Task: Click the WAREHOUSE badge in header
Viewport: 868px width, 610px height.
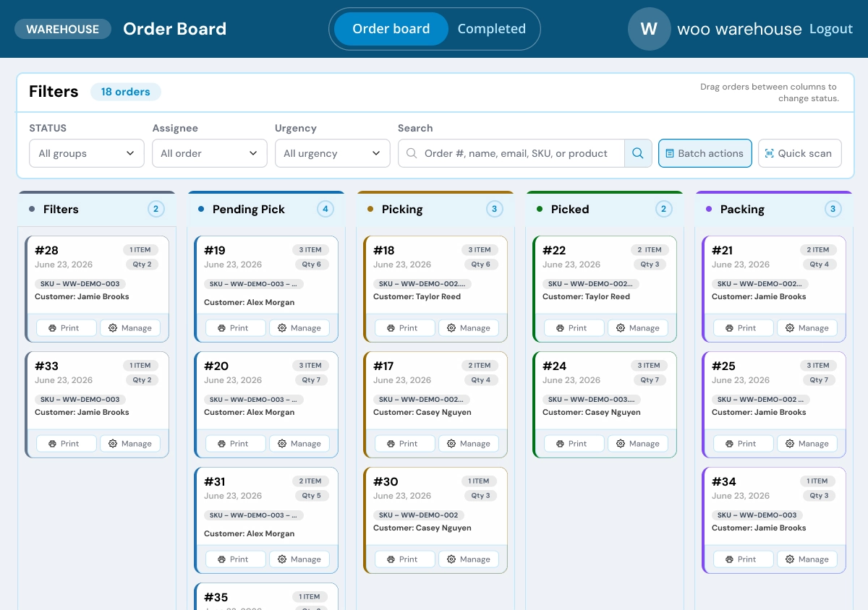Action: coord(63,29)
